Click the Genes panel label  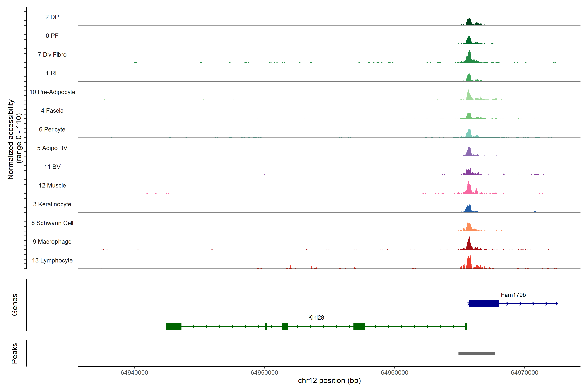15,304
